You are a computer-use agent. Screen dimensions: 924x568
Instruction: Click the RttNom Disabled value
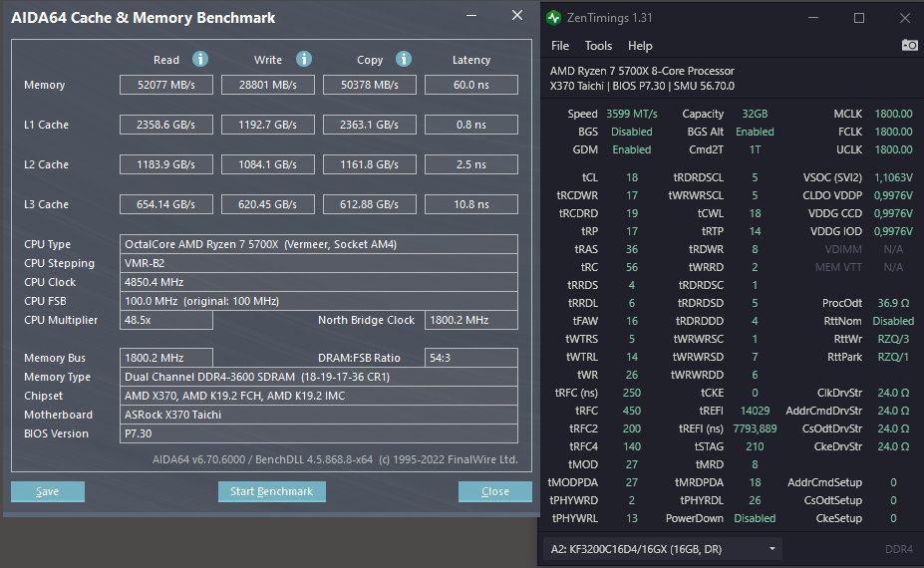(893, 321)
